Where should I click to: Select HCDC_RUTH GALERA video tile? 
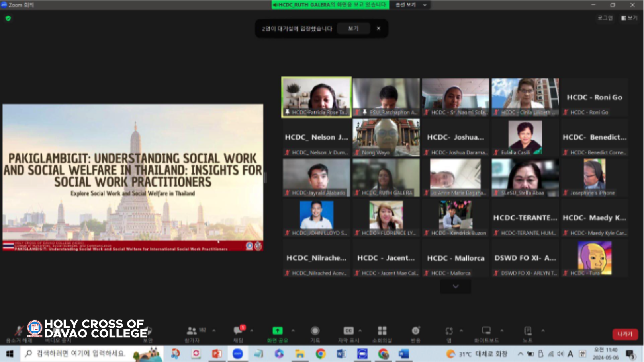[x=386, y=177]
